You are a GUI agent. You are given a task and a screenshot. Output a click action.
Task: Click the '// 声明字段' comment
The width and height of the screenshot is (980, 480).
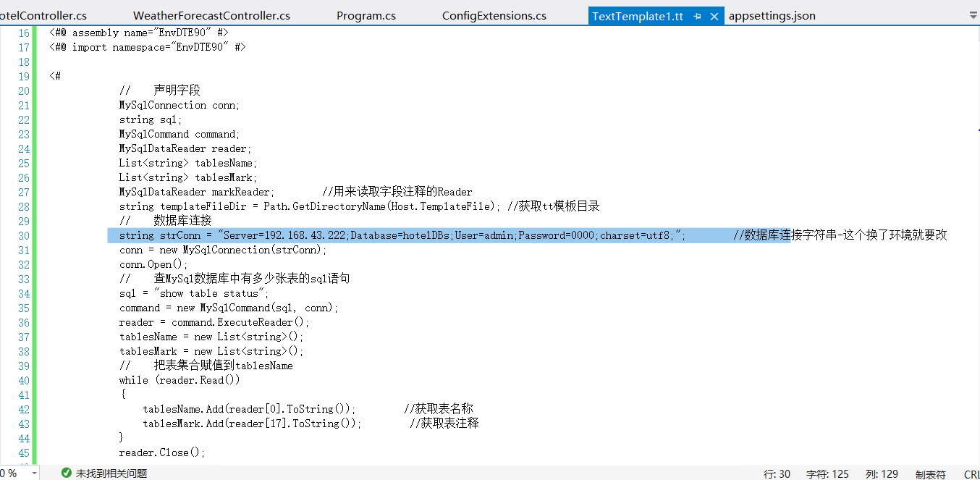click(x=160, y=90)
